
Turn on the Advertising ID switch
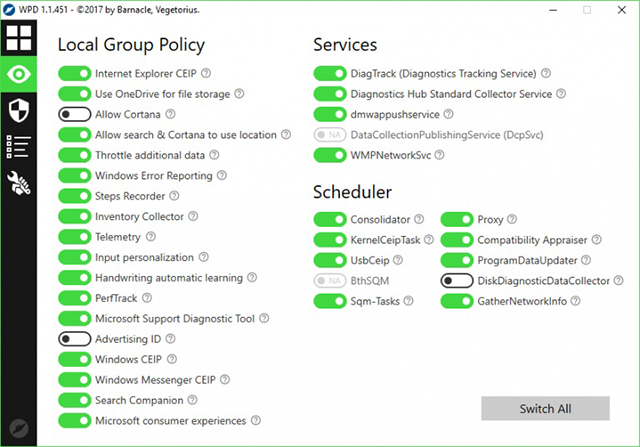tap(75, 339)
